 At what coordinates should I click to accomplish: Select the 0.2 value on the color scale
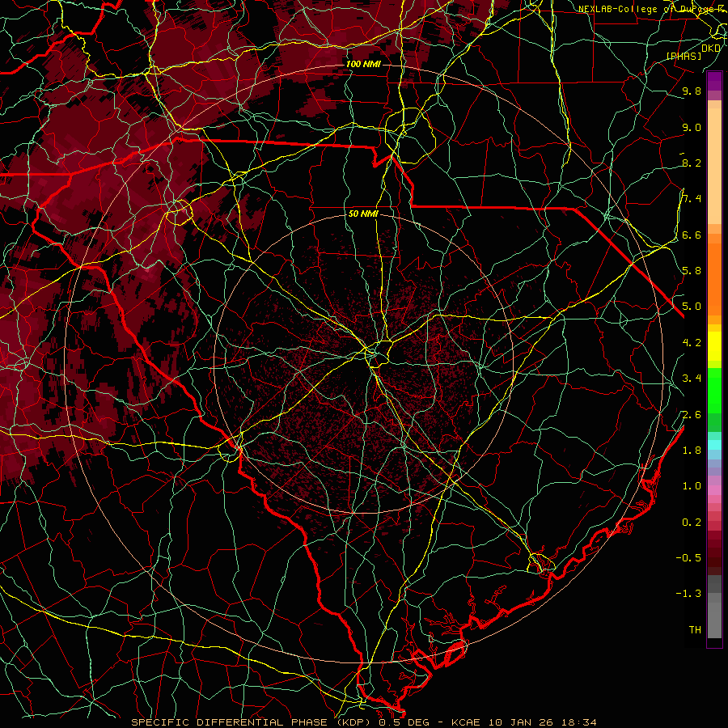[692, 522]
